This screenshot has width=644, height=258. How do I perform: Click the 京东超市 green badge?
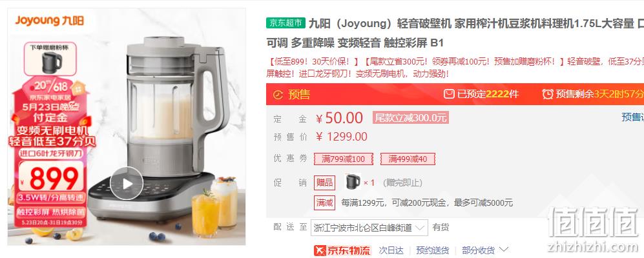coord(286,23)
